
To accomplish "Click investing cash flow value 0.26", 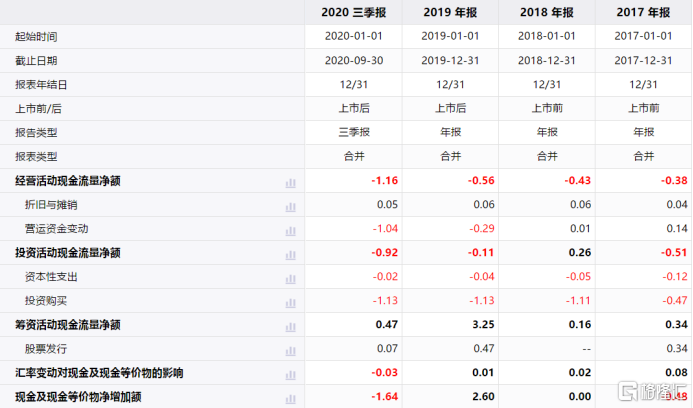I will tap(580, 253).
